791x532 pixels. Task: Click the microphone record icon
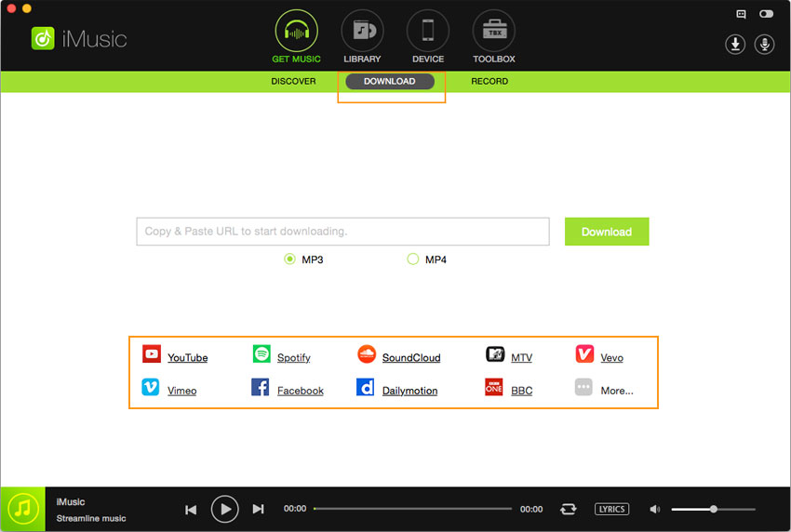(x=764, y=45)
